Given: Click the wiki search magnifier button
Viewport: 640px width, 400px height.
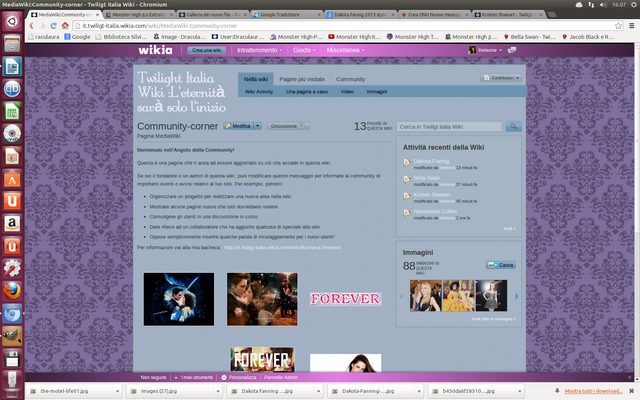Looking at the screenshot, I should pyautogui.click(x=513, y=127).
